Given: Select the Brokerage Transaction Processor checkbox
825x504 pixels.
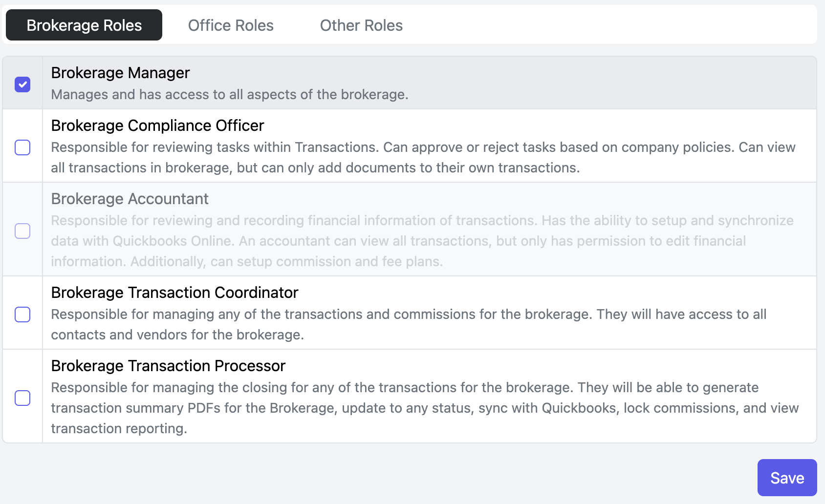Looking at the screenshot, I should pos(22,398).
